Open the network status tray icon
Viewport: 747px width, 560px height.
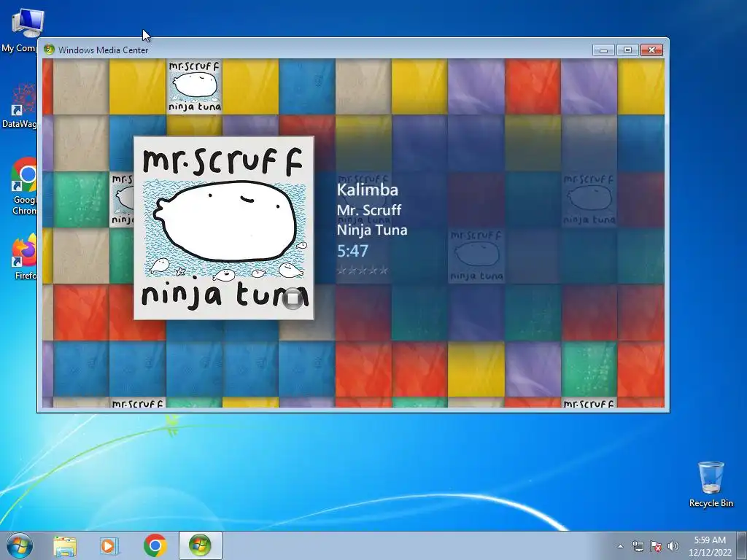638,546
